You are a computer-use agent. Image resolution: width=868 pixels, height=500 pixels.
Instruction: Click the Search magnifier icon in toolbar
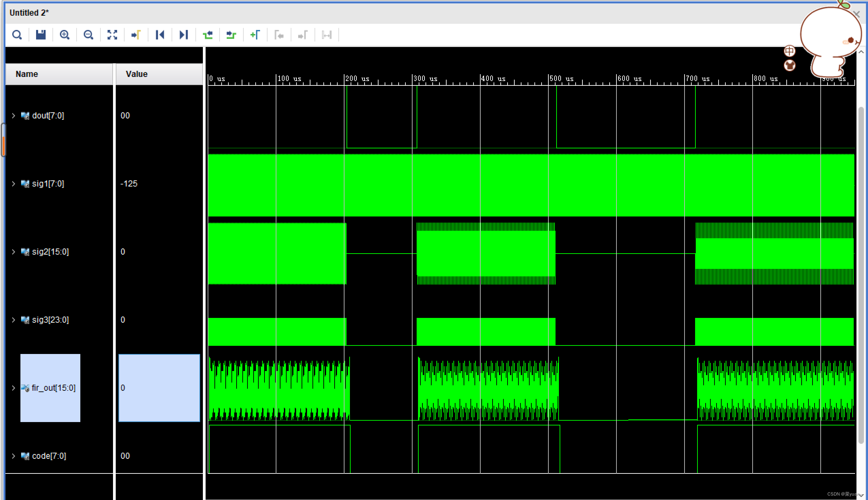click(17, 35)
